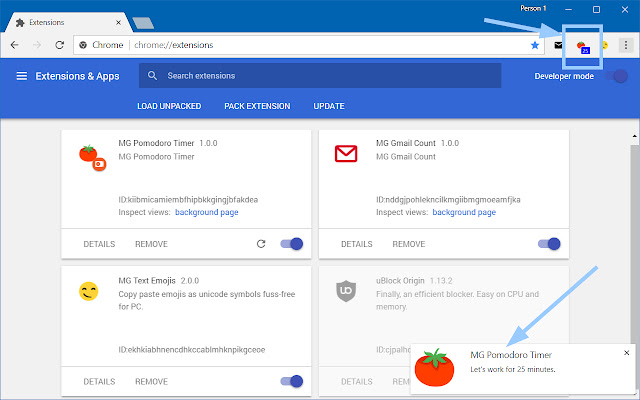Disable the MG Pomodoro Timer extension
This screenshot has width=640, height=400.
pyautogui.click(x=291, y=244)
